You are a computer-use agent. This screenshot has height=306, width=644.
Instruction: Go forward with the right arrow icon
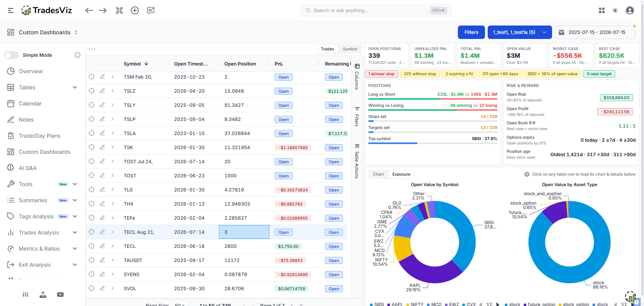pos(103,10)
